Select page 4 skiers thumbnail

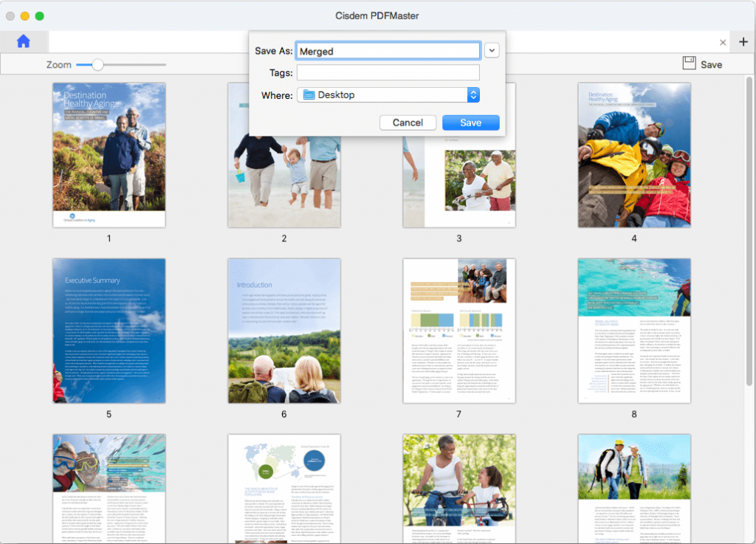[634, 155]
